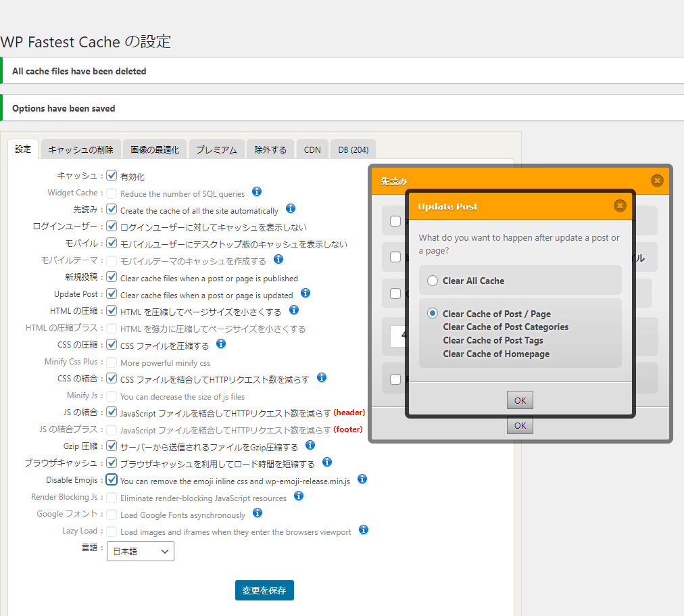Viewport: 684px width, 616px height.
Task: Tick second checkbox in 先読み dialog
Action: [395, 257]
